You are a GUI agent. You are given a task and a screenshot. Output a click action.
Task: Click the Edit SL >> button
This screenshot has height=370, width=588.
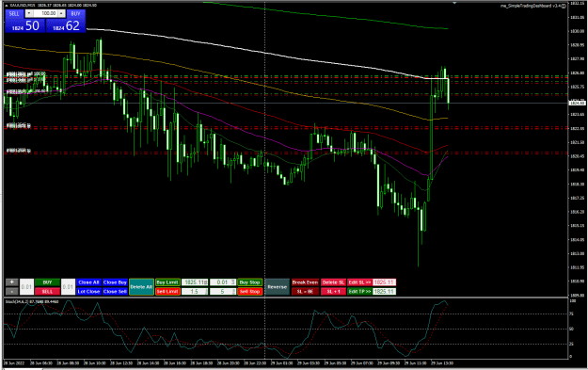(x=359, y=282)
